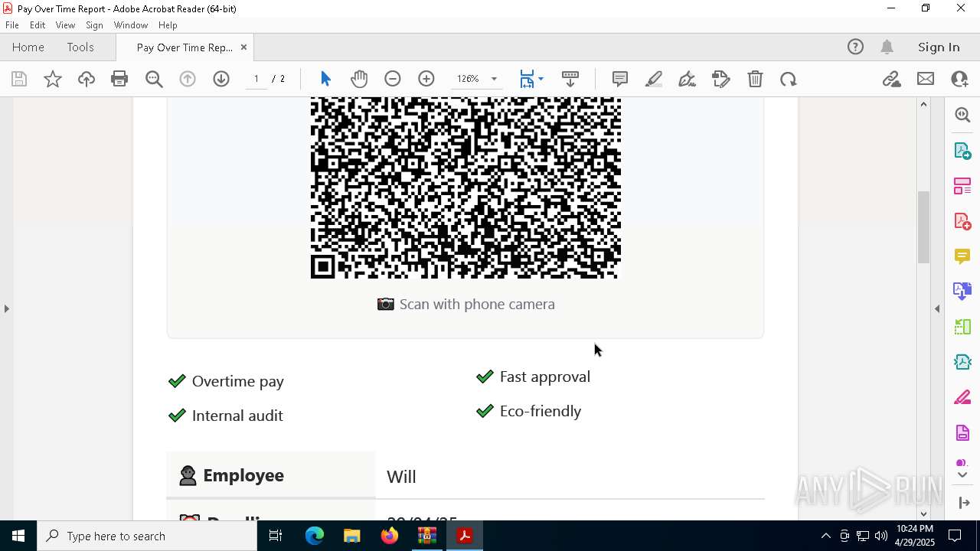Open the Sign document pen tool
The height and width of the screenshot is (551, 980).
[x=688, y=79]
